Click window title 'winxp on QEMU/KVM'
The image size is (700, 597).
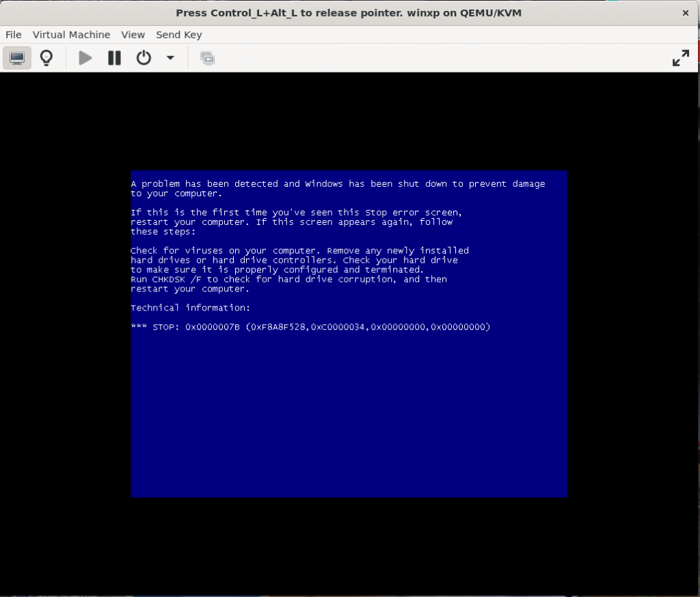pos(464,13)
